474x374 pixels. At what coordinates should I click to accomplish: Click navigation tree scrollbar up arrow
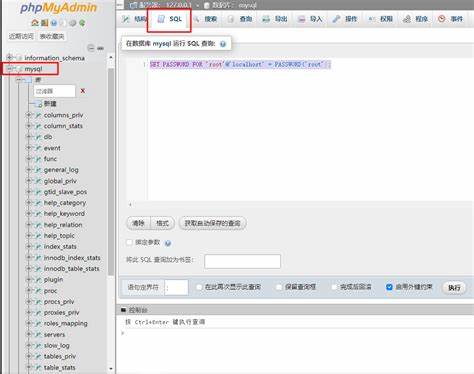click(111, 57)
